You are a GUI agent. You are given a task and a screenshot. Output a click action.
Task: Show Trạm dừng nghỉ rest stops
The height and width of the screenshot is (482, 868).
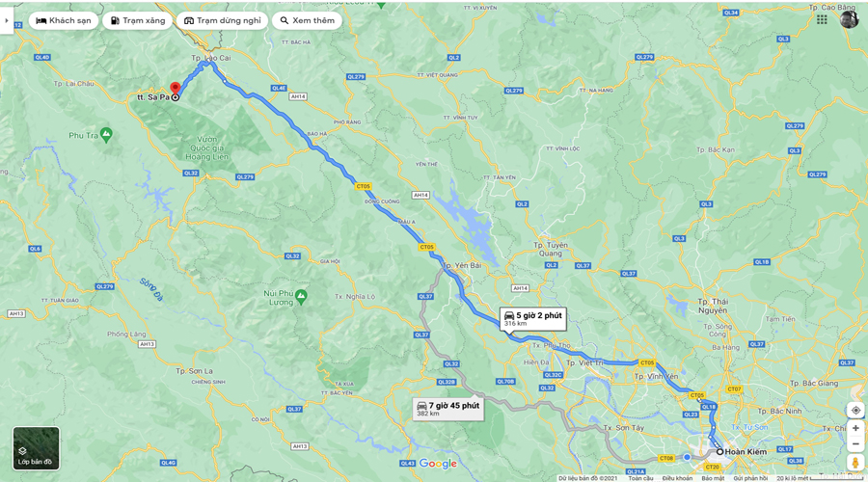(223, 20)
